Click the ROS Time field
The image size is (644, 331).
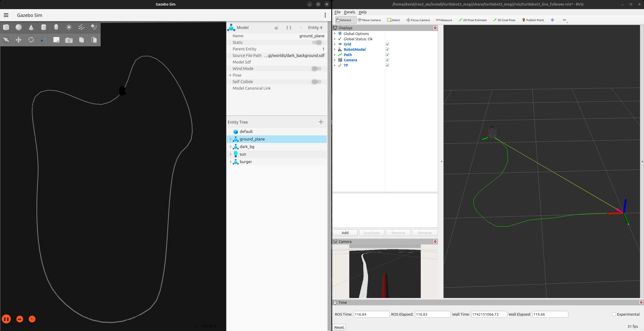point(371,314)
